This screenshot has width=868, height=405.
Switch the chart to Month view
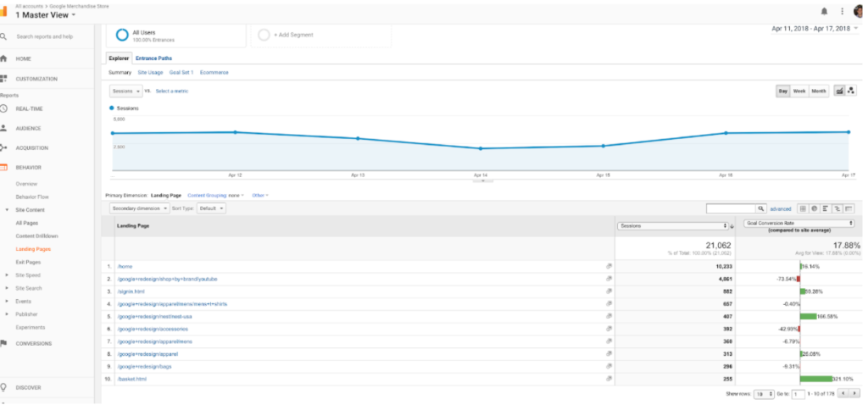(819, 91)
